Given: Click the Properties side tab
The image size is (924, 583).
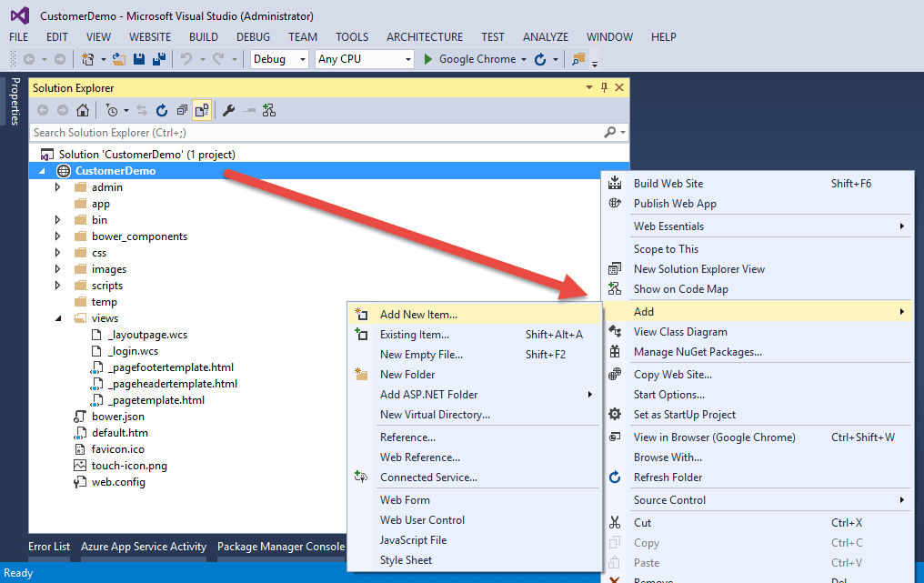Looking at the screenshot, I should point(15,101).
